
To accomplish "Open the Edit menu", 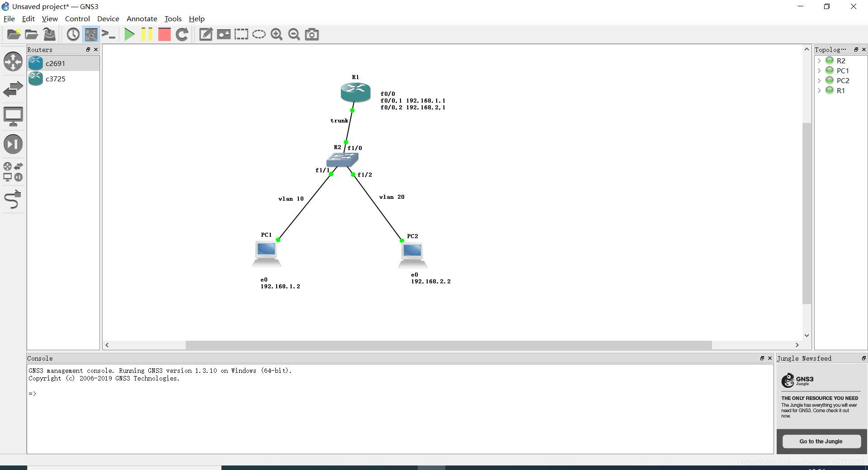I will pyautogui.click(x=28, y=19).
